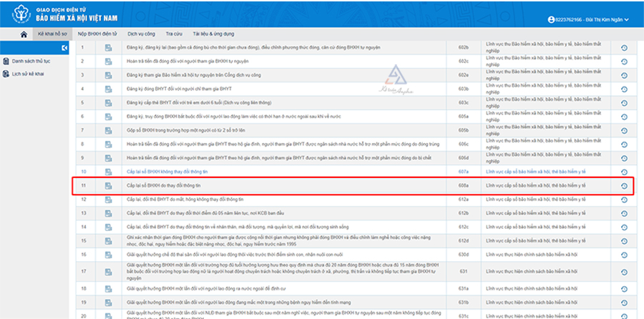The image size is (644, 319).
Task: Click the history clock icon for 602b
Action: pos(624,48)
